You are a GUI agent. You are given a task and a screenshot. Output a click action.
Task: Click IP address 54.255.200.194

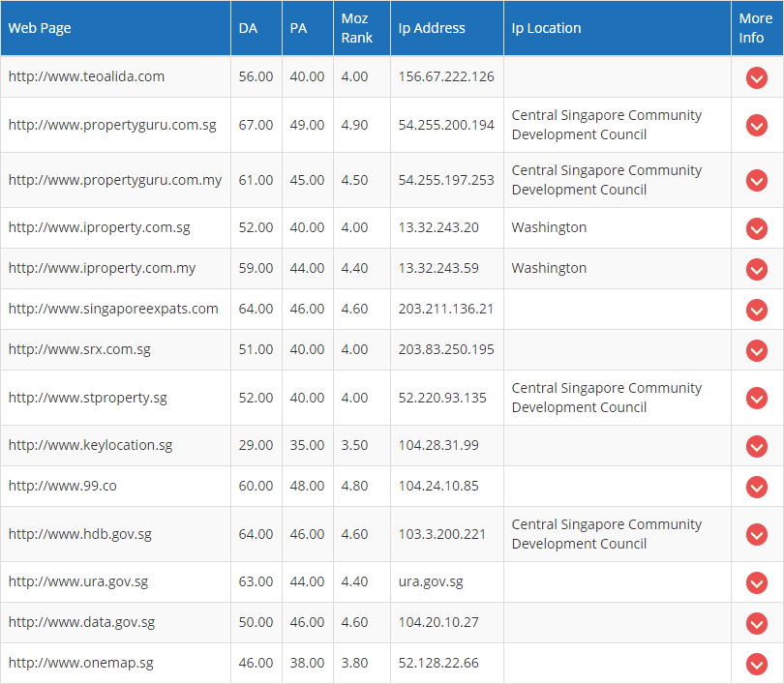click(x=446, y=125)
